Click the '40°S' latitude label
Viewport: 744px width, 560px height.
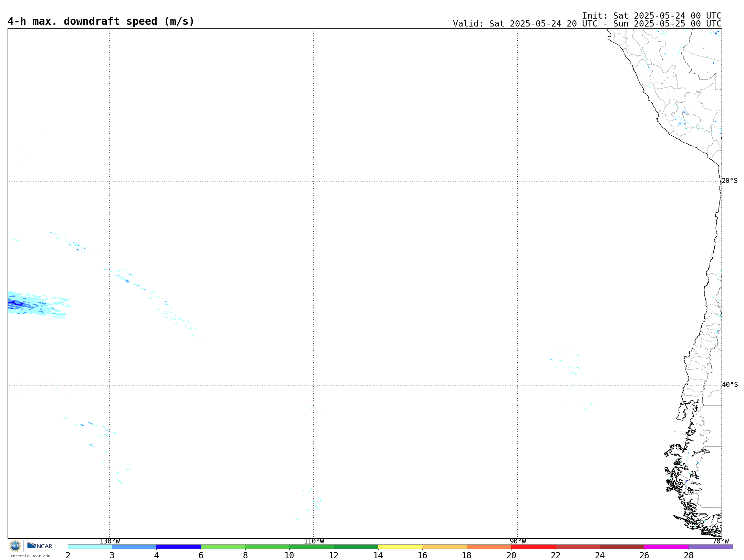point(730,385)
